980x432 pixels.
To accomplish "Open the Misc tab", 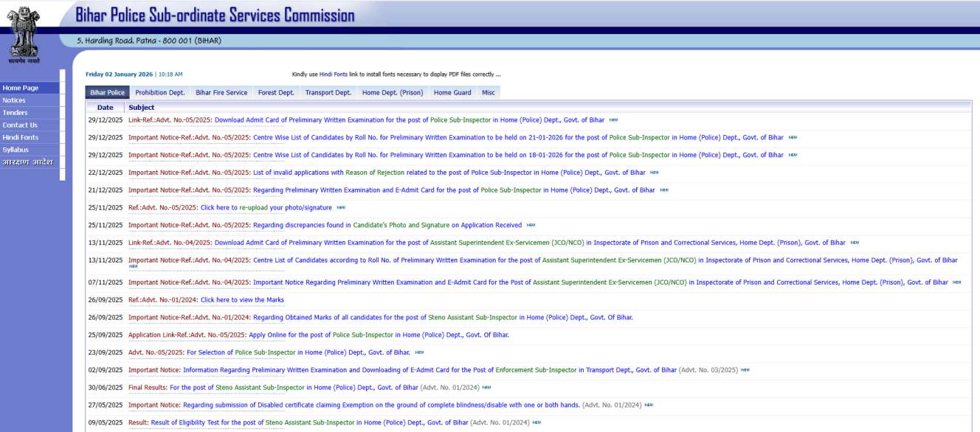I will pos(489,93).
